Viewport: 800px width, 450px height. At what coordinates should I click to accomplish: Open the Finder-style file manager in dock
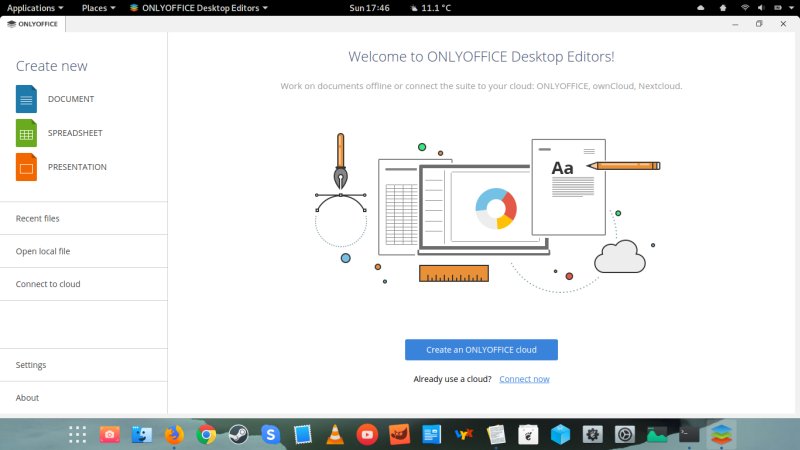(x=142, y=435)
